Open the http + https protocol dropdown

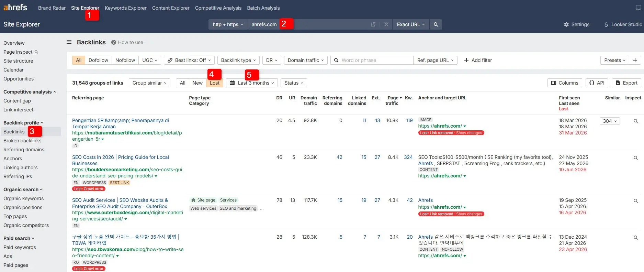[228, 24]
